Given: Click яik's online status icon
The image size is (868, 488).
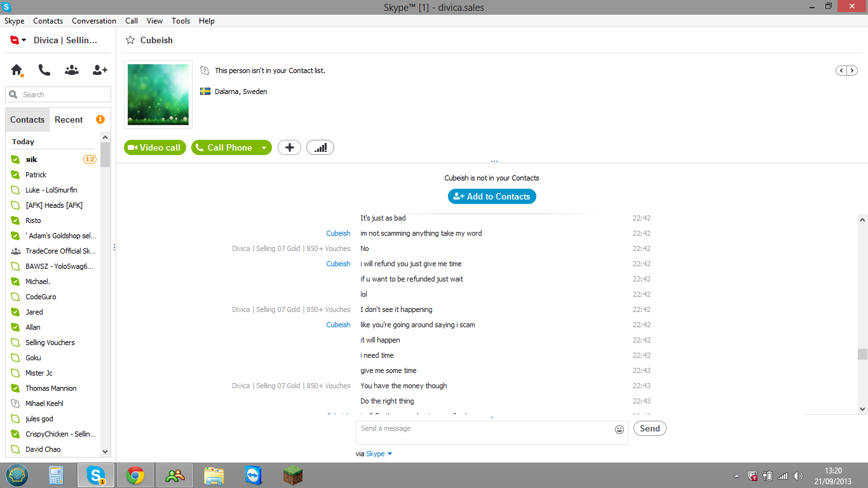Looking at the screenshot, I should coord(16,159).
